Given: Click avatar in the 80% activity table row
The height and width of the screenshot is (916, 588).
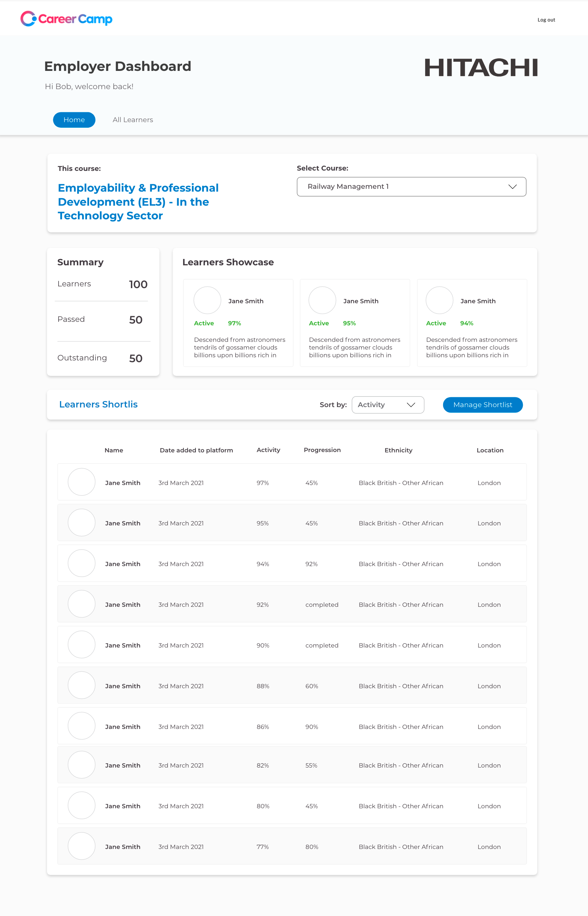Looking at the screenshot, I should click(x=81, y=805).
